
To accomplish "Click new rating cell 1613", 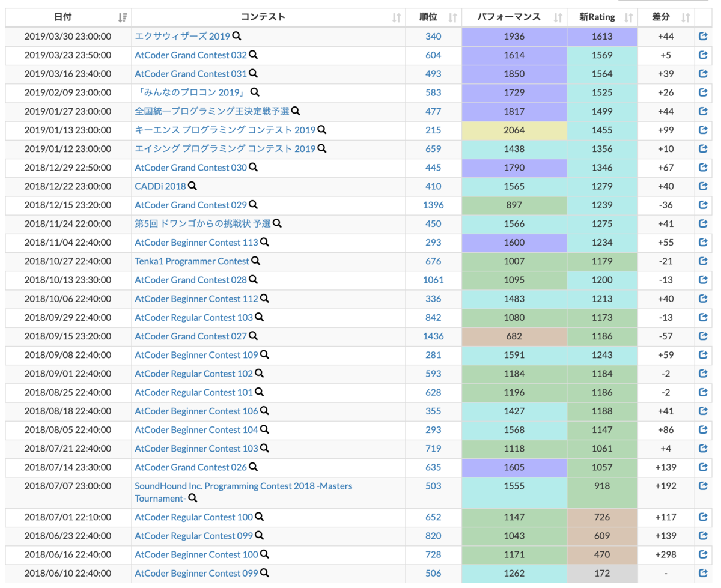I will pyautogui.click(x=602, y=37).
